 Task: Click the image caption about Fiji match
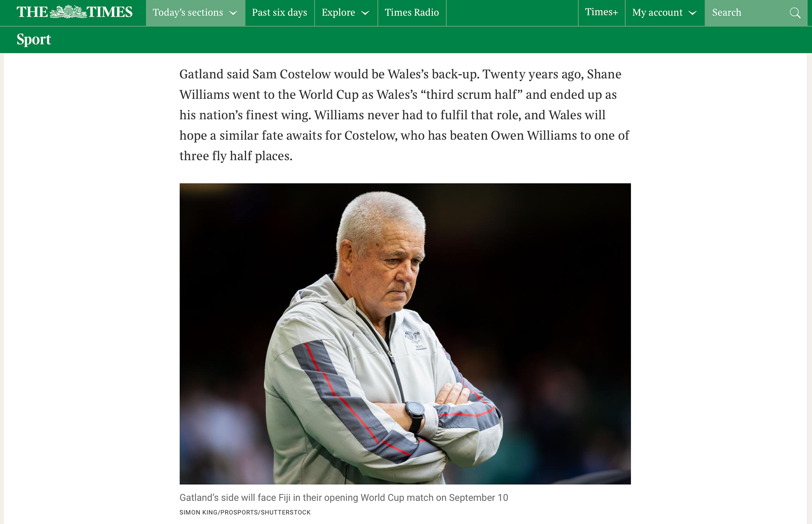click(344, 498)
